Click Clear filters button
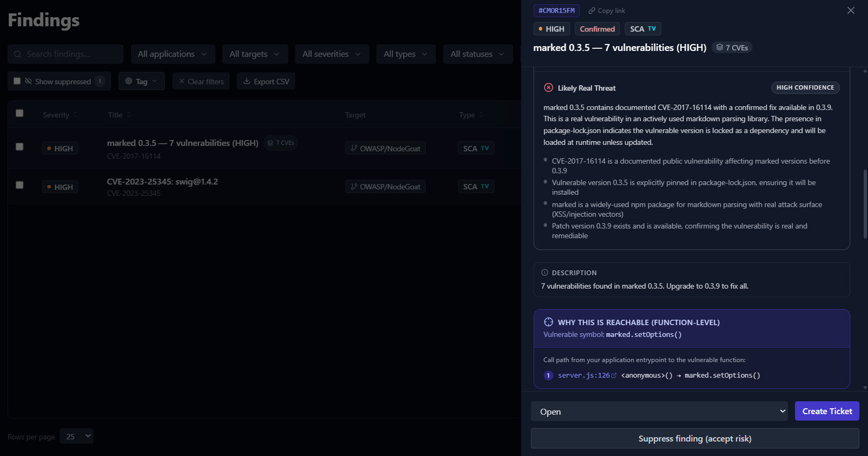 pos(201,81)
